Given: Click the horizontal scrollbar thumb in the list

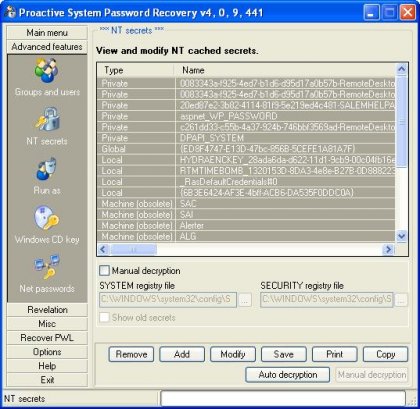Looking at the screenshot, I should (133, 249).
